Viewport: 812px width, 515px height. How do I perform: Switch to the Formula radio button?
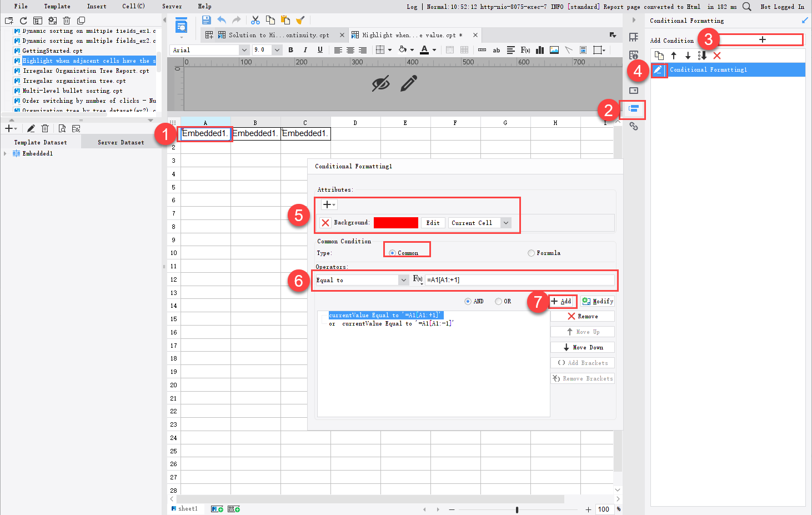[530, 253]
